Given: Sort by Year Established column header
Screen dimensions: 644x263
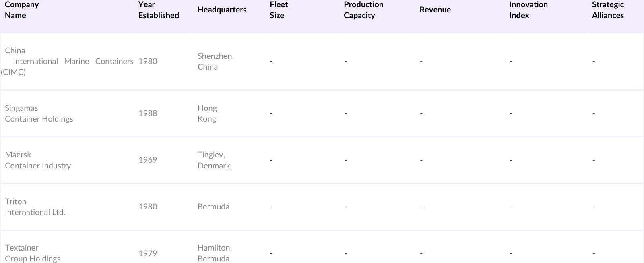Looking at the screenshot, I should coord(159,10).
